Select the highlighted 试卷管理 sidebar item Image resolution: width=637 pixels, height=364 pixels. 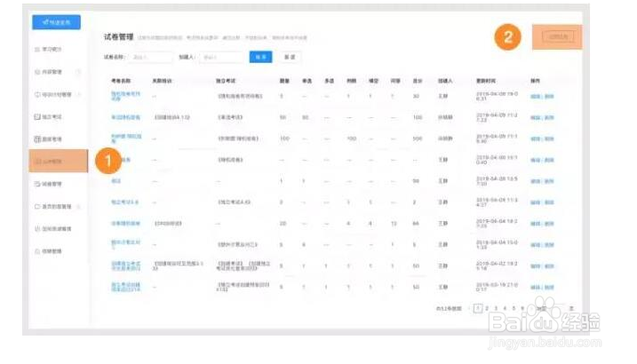59,161
